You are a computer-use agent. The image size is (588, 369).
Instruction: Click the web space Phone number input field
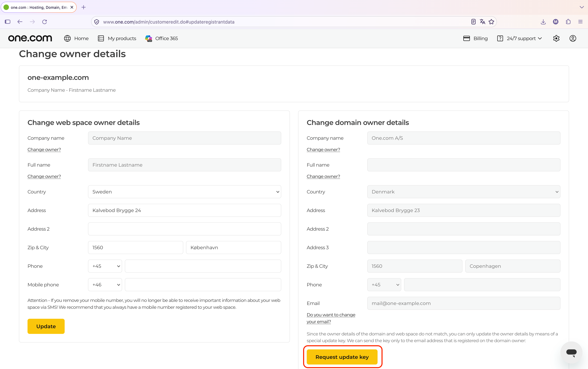203,266
